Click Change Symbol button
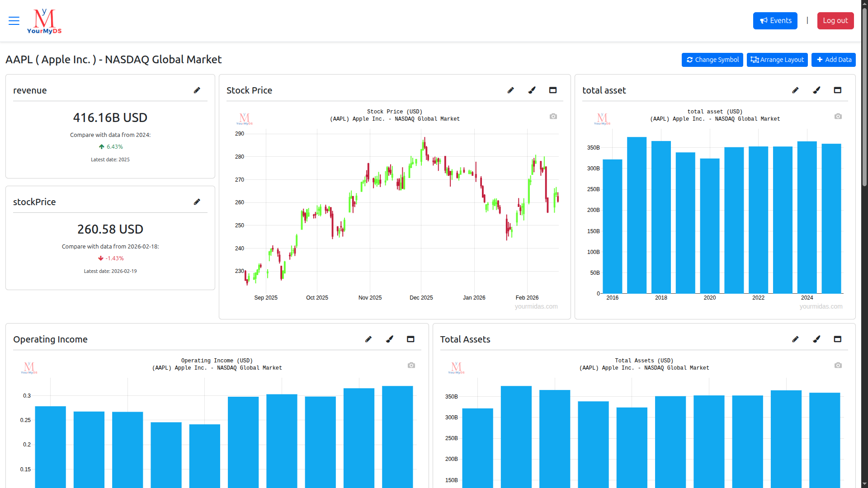 tap(712, 60)
